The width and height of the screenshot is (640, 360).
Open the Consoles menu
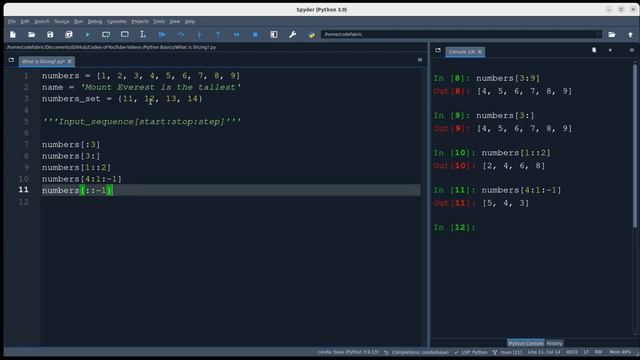point(117,21)
